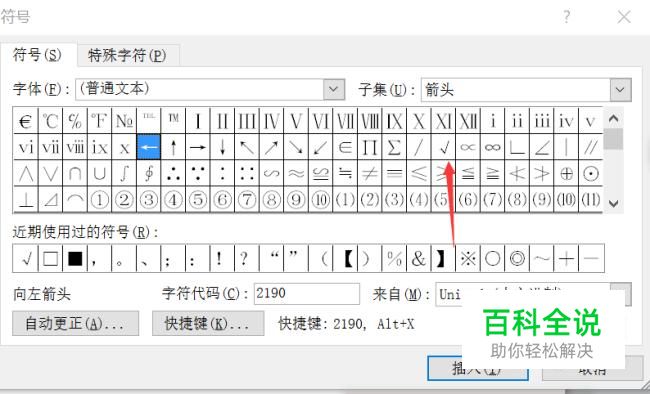650x394 pixels.
Task: Click the 插入(I) insert button
Action: tap(478, 368)
